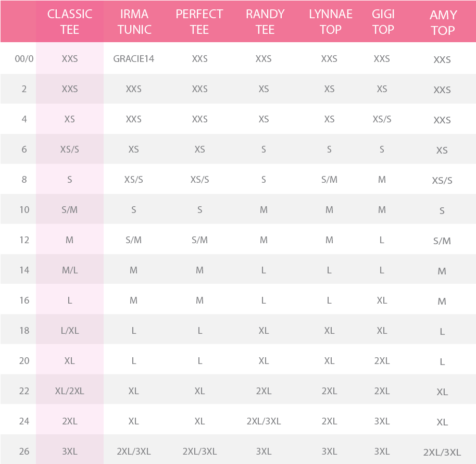The width and height of the screenshot is (476, 464).
Task: Click the size 26 row label
Action: (24, 452)
